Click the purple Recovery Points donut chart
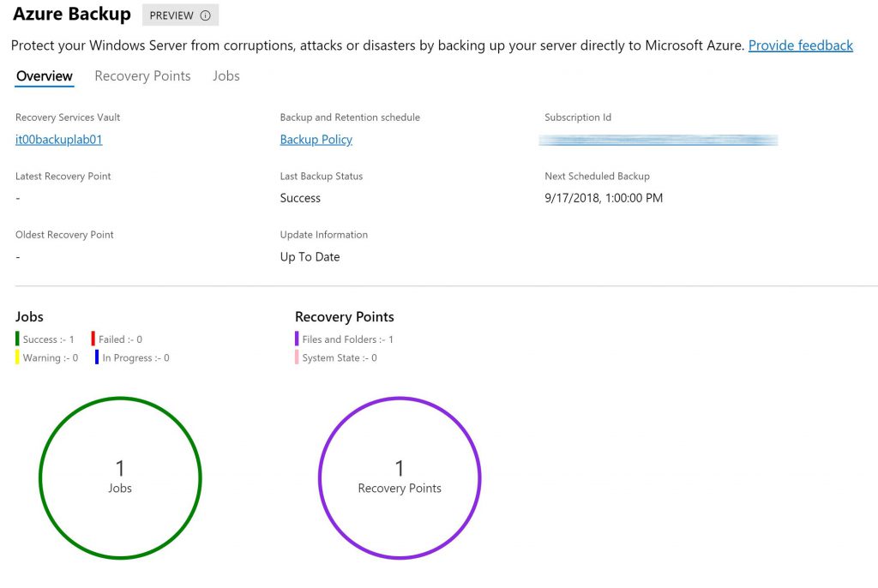 tap(400, 477)
